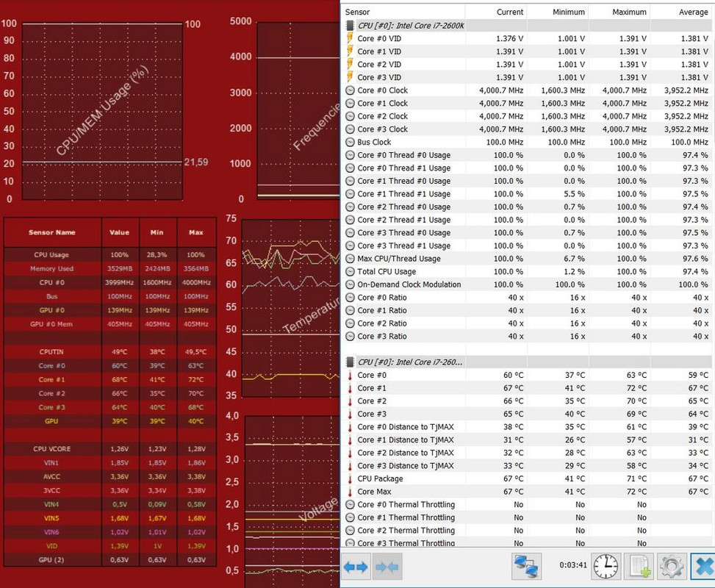Click the Core #3 VID lightning icon
This screenshot has width=715, height=588.
click(351, 77)
